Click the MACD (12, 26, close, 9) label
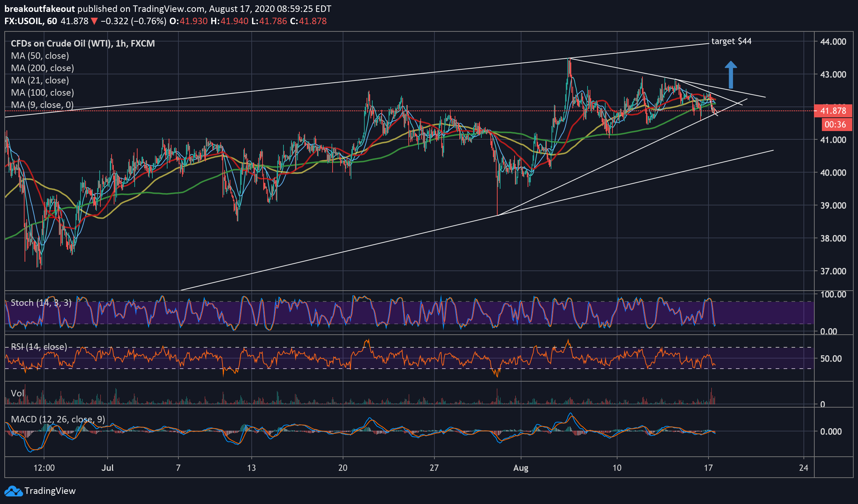858x504 pixels. coord(58,420)
